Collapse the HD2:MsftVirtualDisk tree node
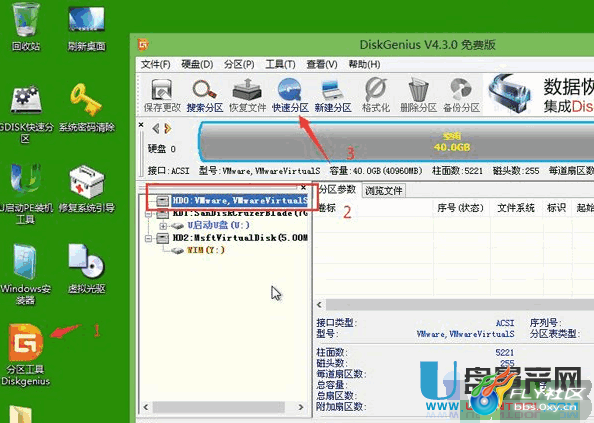Screen dimensions: 594x423 (149, 239)
